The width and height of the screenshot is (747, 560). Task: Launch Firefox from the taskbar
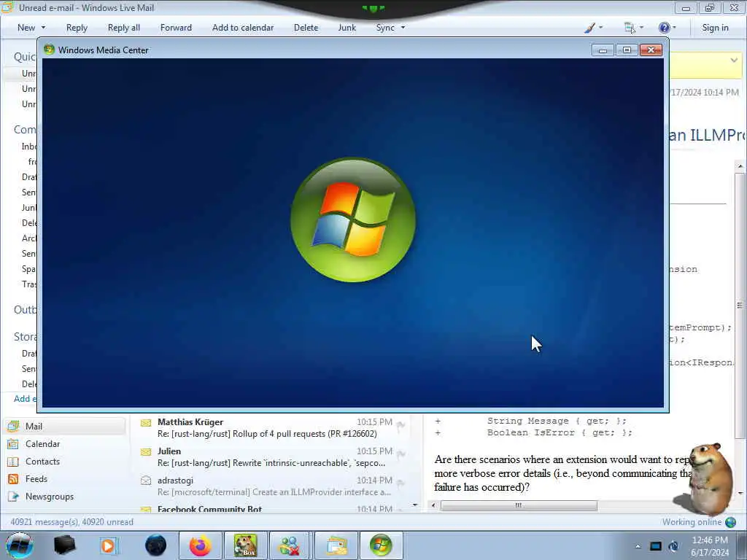pyautogui.click(x=200, y=545)
